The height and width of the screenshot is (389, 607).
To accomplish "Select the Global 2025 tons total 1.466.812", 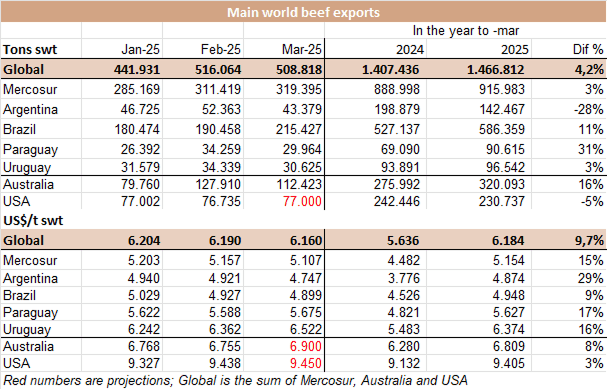I will pyautogui.click(x=495, y=70).
